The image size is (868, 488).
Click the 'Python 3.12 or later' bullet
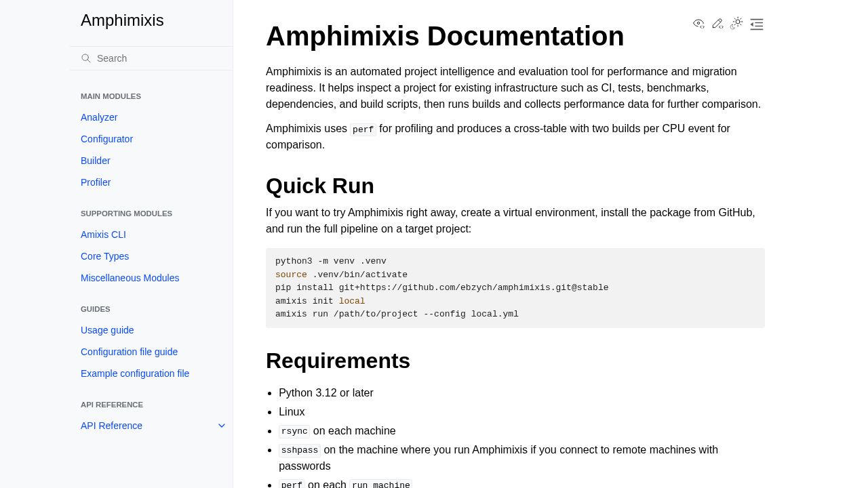coord(326,393)
